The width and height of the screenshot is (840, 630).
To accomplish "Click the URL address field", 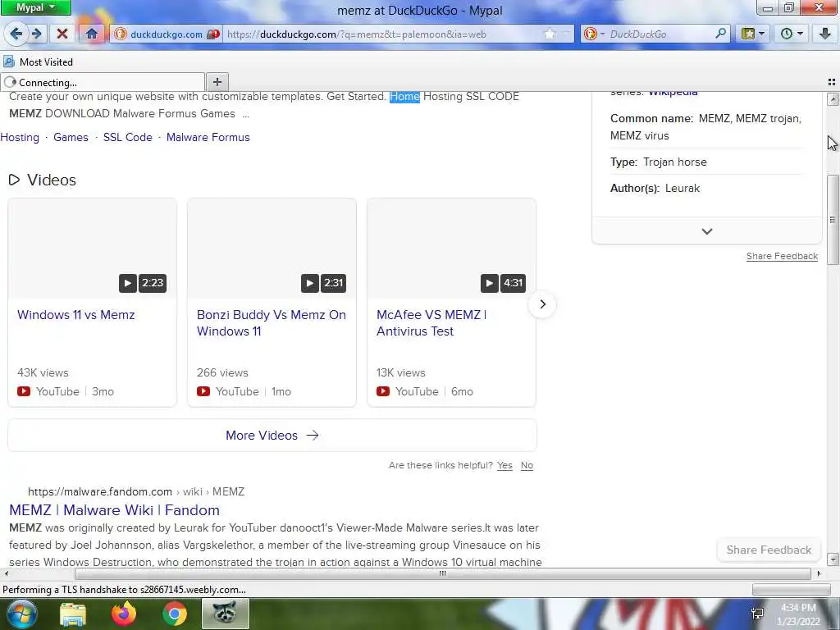I will [383, 34].
